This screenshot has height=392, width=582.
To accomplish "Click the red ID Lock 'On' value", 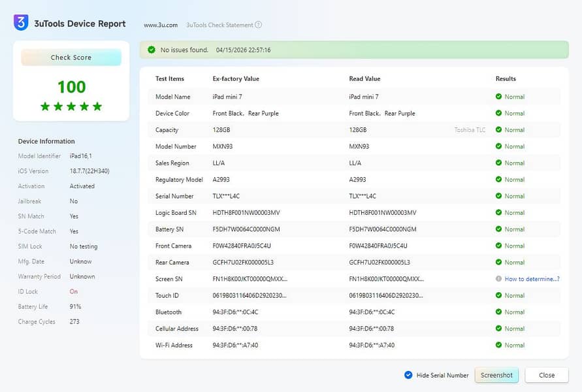I will [x=74, y=291].
